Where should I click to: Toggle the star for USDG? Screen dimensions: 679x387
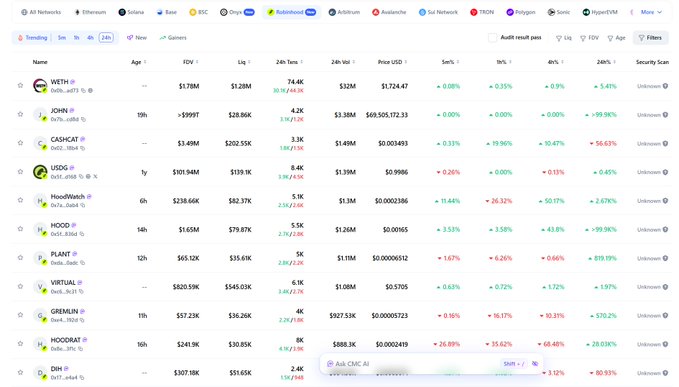click(20, 171)
